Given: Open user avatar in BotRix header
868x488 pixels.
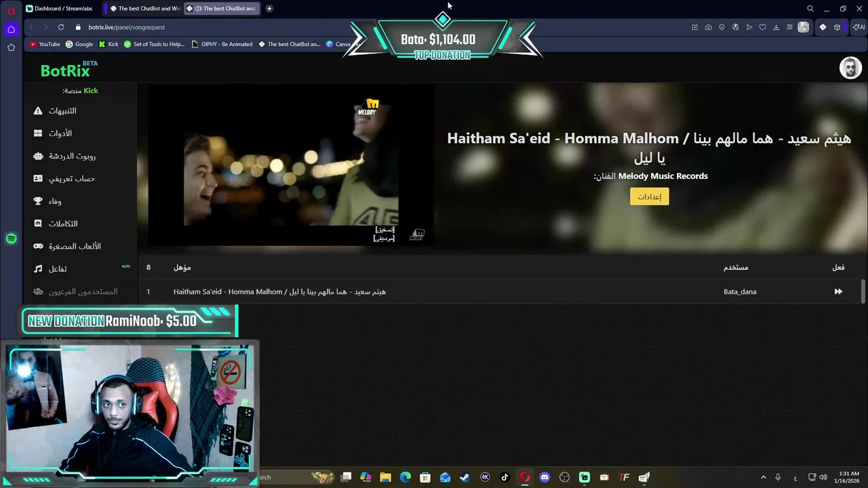Looking at the screenshot, I should point(850,68).
